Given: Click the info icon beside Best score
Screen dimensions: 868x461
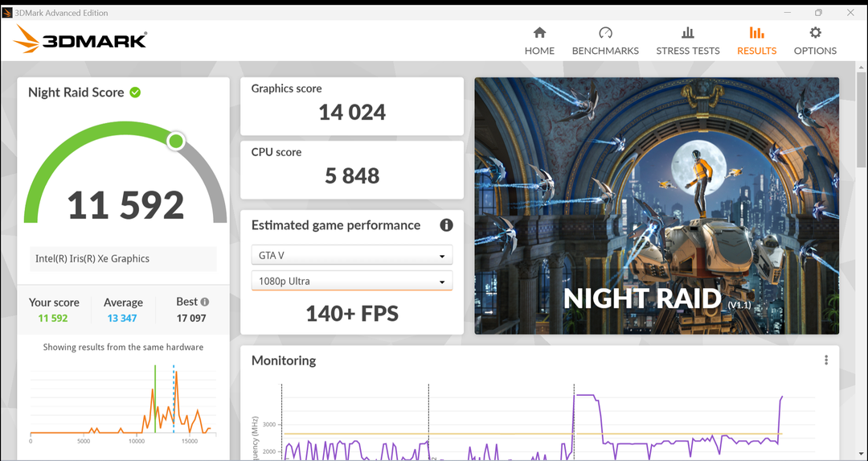Looking at the screenshot, I should [205, 302].
